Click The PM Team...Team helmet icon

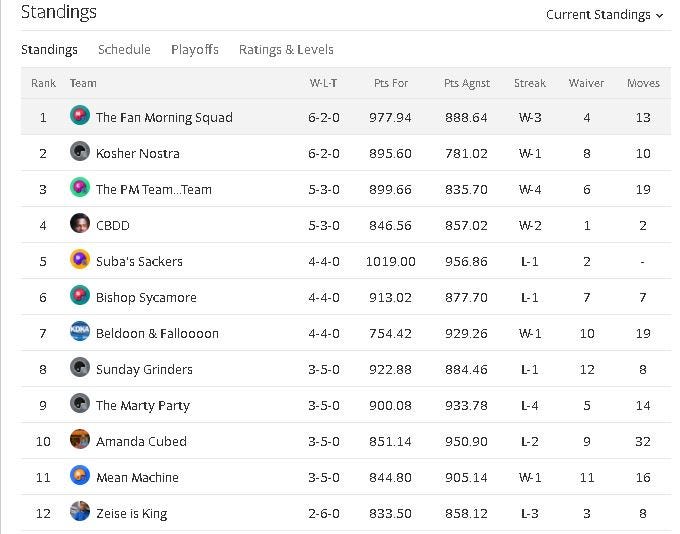pos(80,187)
